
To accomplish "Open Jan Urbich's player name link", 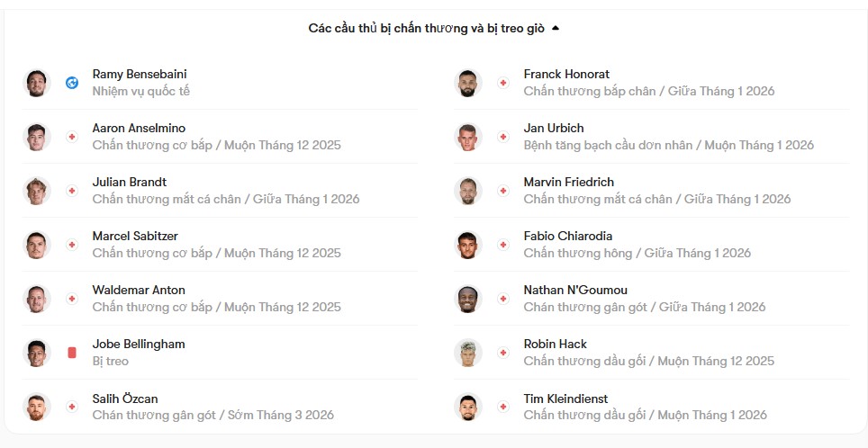I will coord(553,128).
